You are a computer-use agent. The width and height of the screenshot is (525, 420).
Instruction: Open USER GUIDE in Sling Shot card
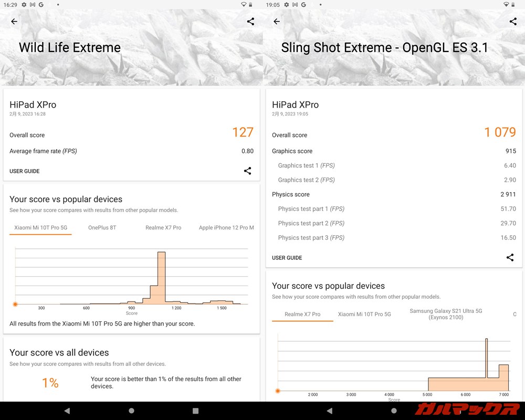pyautogui.click(x=287, y=258)
